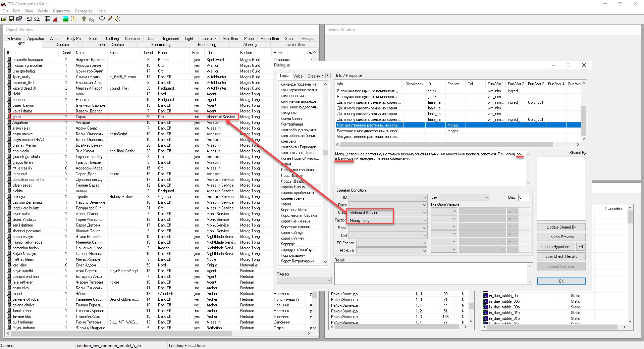This screenshot has width=644, height=349.
Task: Undo the last action in the toolbar
Action: pos(29,19)
